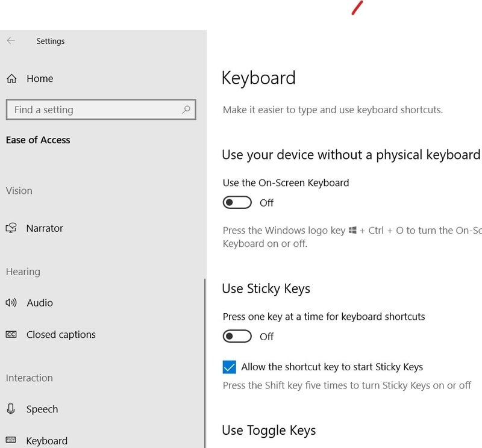Screen dimensions: 482x448
Task: Turn on the Sticky Keys toggle
Action: click(237, 336)
